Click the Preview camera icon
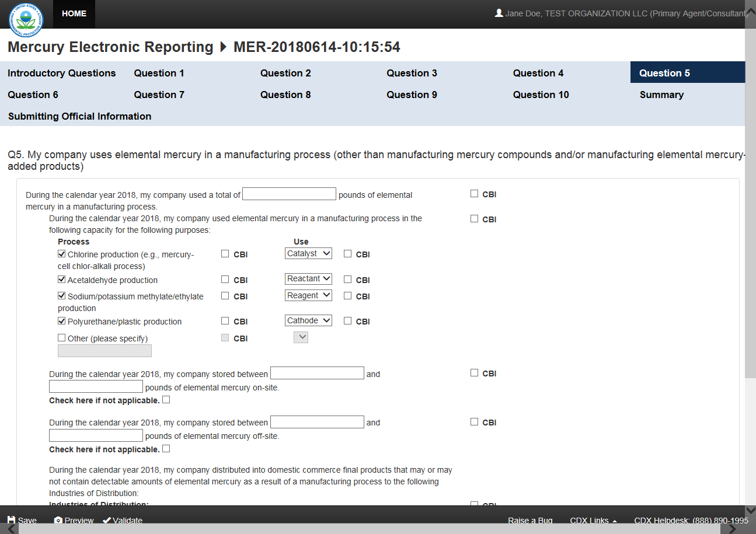 click(58, 520)
